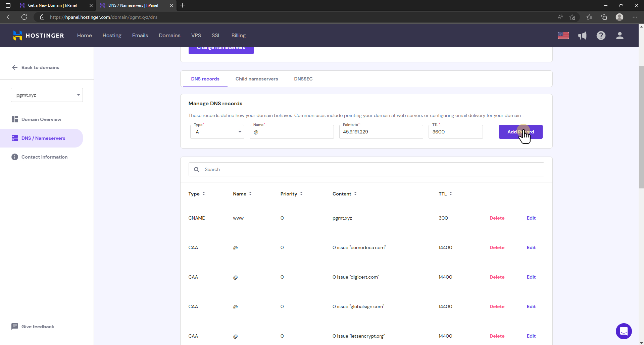Open the help question mark icon
Screen dimensions: 644x345
[601, 36]
